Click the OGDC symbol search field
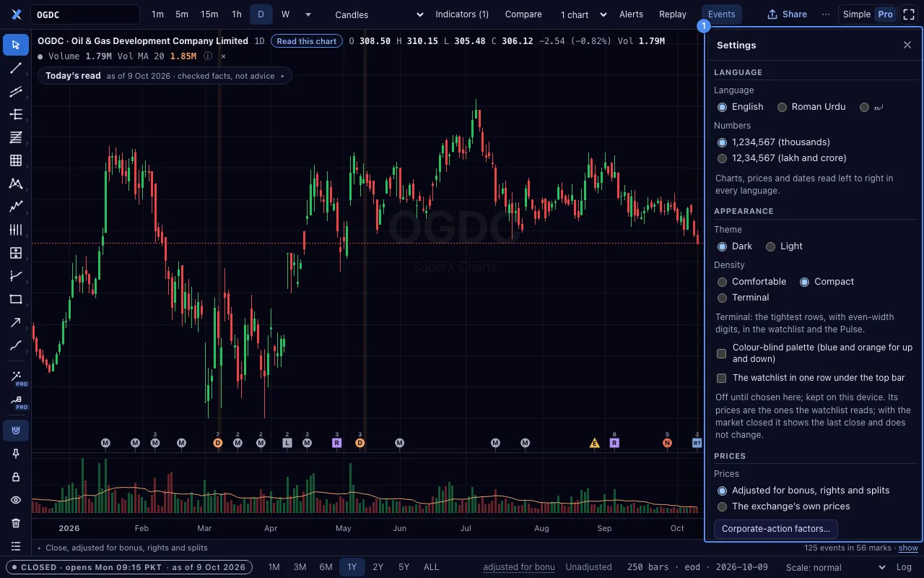The image size is (924, 578). 85,14
